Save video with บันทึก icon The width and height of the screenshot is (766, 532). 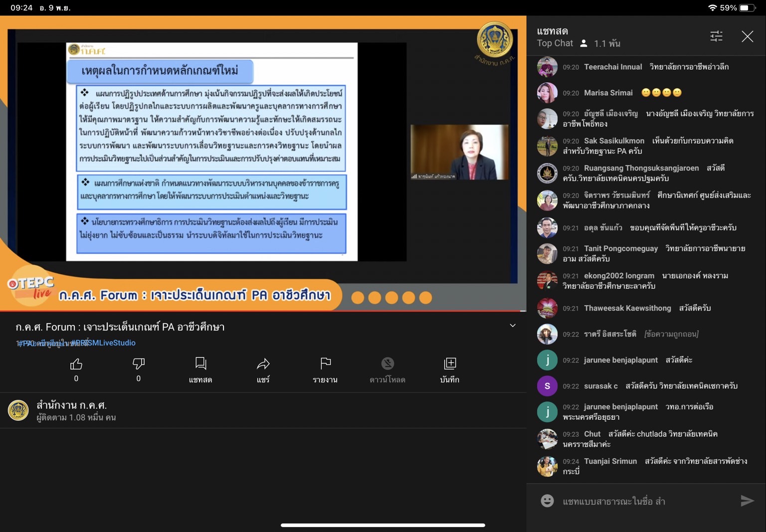click(450, 370)
